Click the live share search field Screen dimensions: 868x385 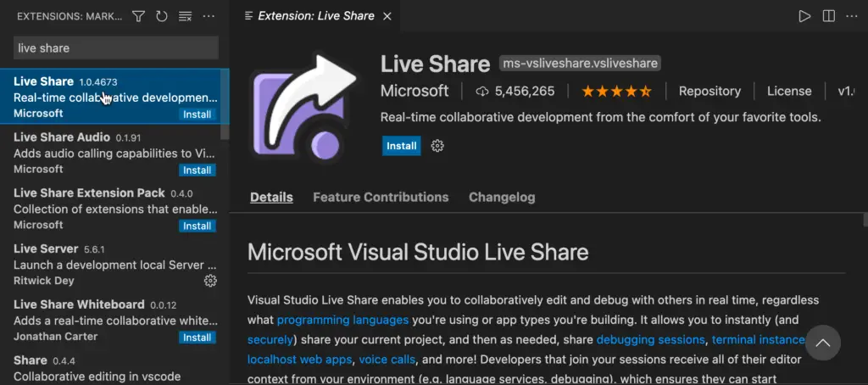pos(115,48)
